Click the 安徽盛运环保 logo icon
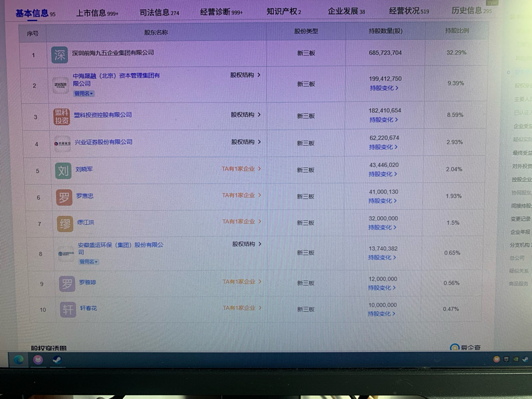The width and height of the screenshot is (532, 399). coord(66,254)
